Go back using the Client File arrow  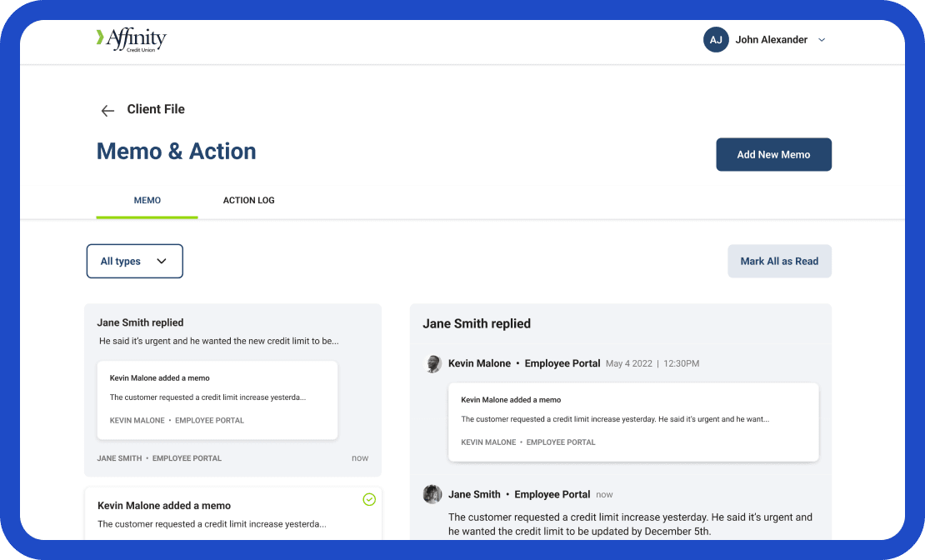(x=107, y=110)
